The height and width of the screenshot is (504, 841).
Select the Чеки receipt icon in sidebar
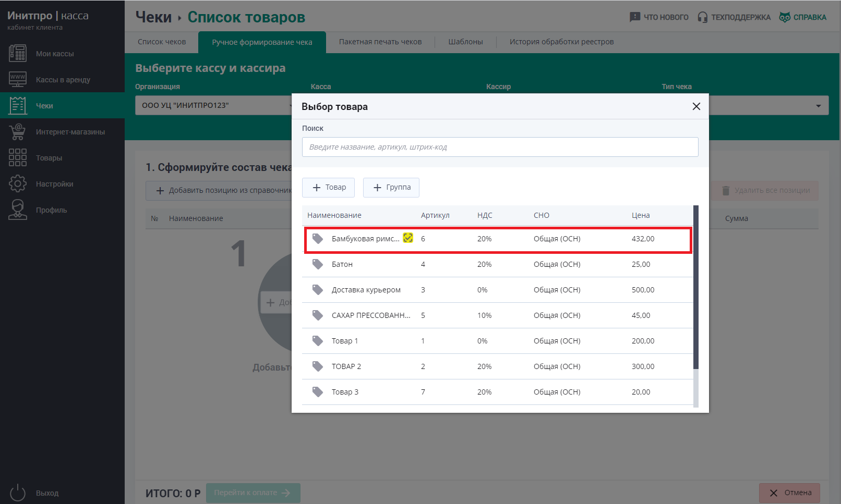pos(18,105)
